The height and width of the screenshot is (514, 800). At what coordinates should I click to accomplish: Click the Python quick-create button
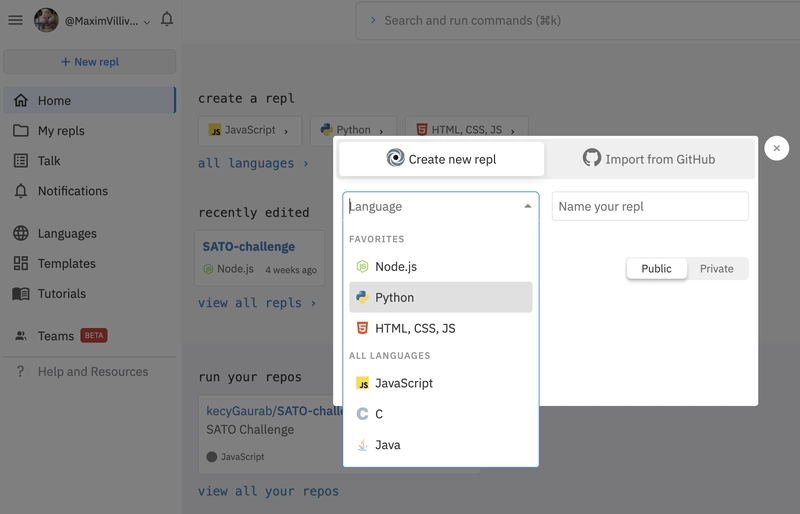click(353, 127)
